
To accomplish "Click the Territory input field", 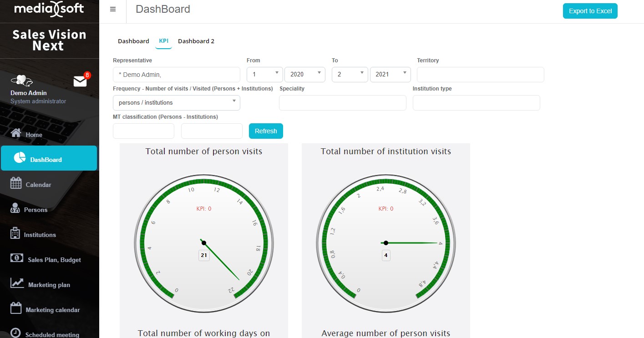I will [x=480, y=75].
